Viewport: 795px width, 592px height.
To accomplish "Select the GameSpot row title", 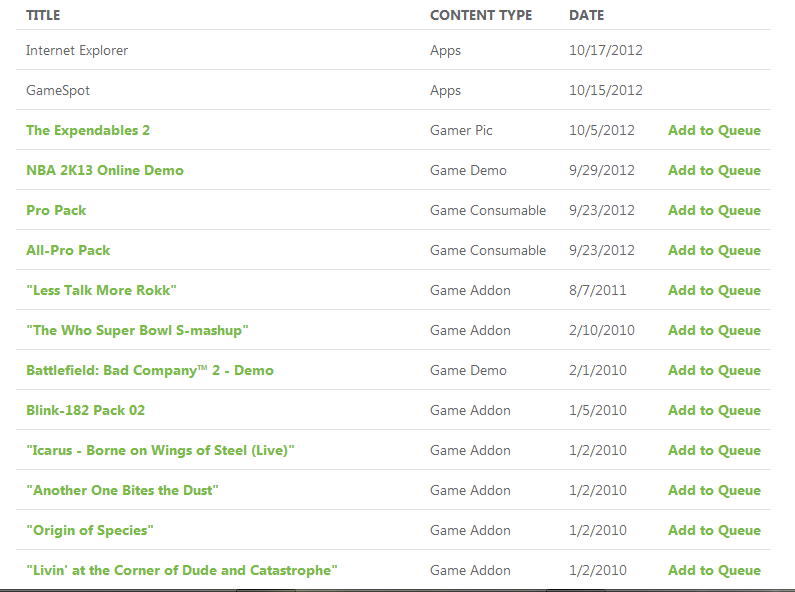I will coord(58,90).
